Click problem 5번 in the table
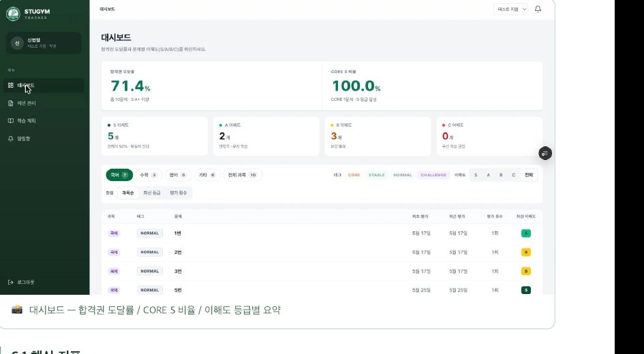This screenshot has width=644, height=354. pos(177,290)
